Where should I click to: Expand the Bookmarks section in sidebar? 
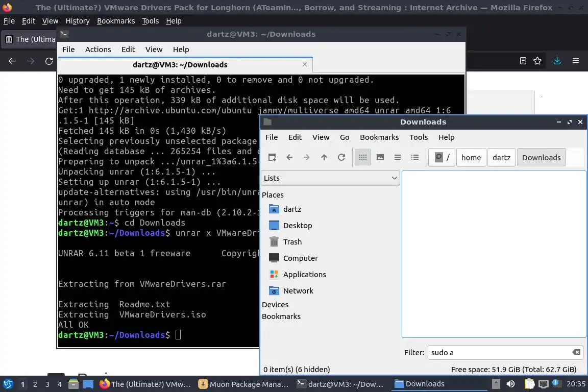[281, 316]
